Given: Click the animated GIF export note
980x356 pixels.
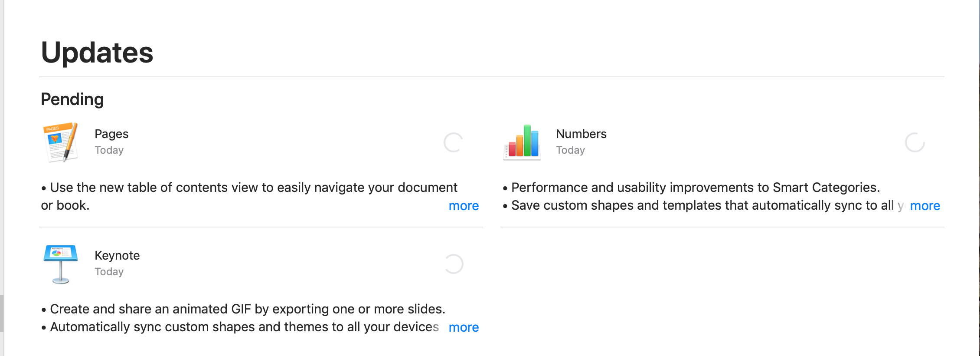Looking at the screenshot, I should pyautogui.click(x=248, y=309).
